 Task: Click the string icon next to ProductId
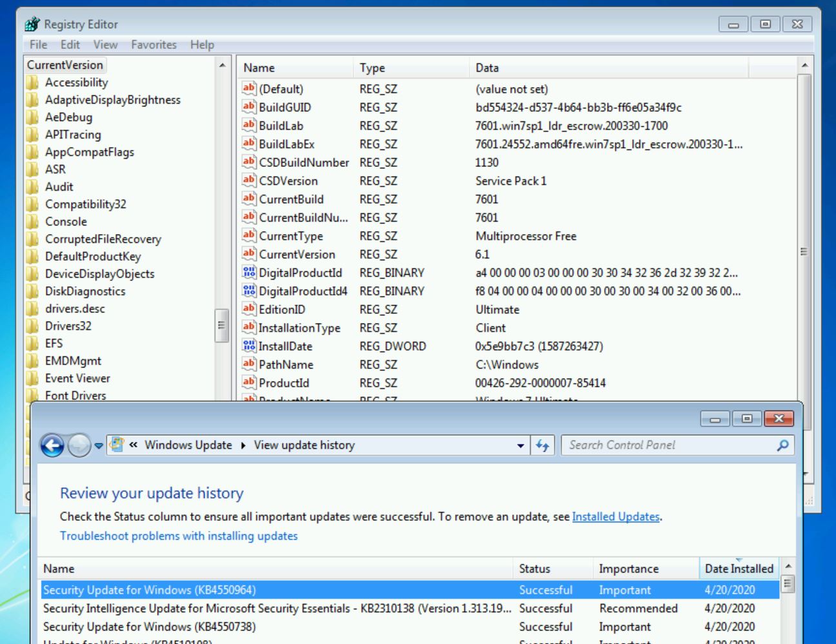(x=249, y=382)
